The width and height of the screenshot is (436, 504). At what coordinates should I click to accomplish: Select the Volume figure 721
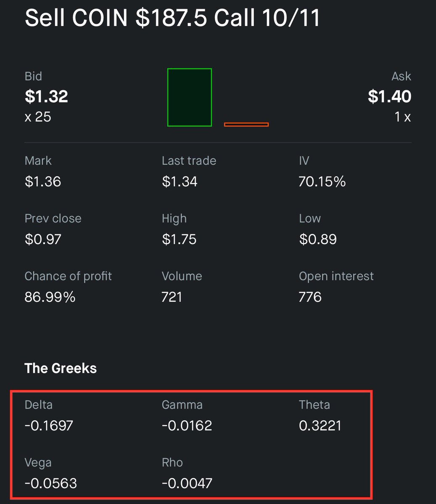[x=172, y=297]
